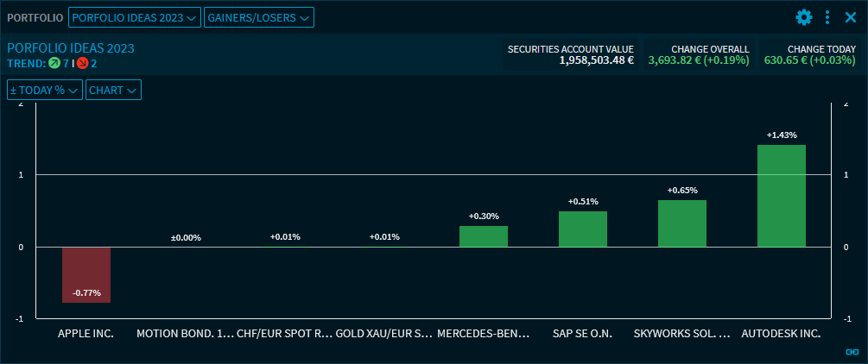Open the ± Today % dropdown
Image resolution: width=868 pixels, height=364 pixels.
click(45, 90)
